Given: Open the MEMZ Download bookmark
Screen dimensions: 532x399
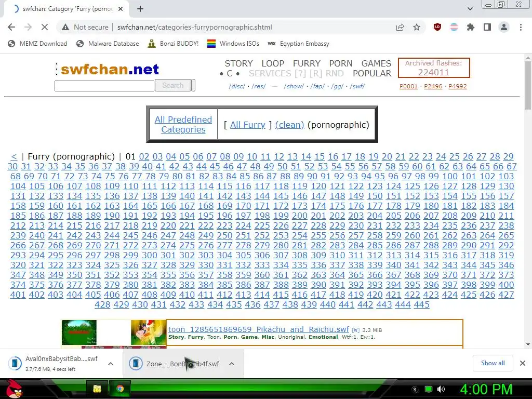Looking at the screenshot, I should tap(37, 44).
